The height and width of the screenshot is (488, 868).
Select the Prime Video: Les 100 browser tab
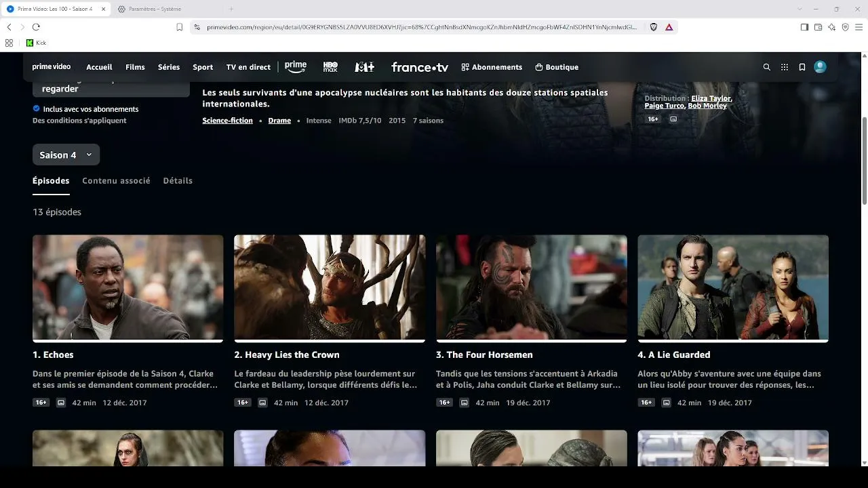tap(56, 9)
